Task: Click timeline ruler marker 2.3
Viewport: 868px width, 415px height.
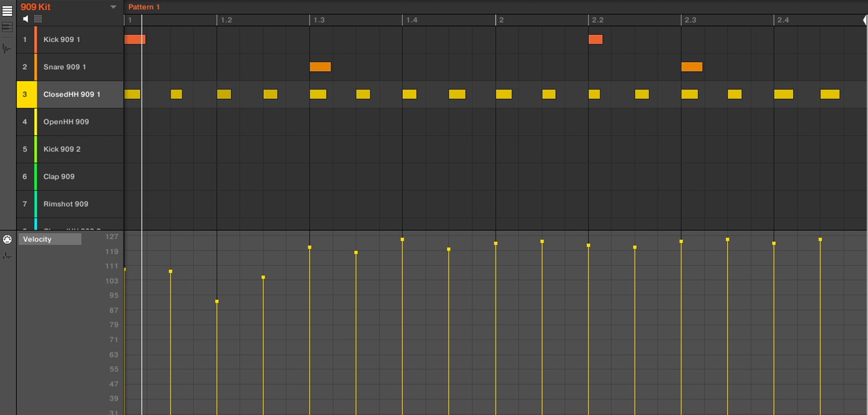Action: coord(690,20)
